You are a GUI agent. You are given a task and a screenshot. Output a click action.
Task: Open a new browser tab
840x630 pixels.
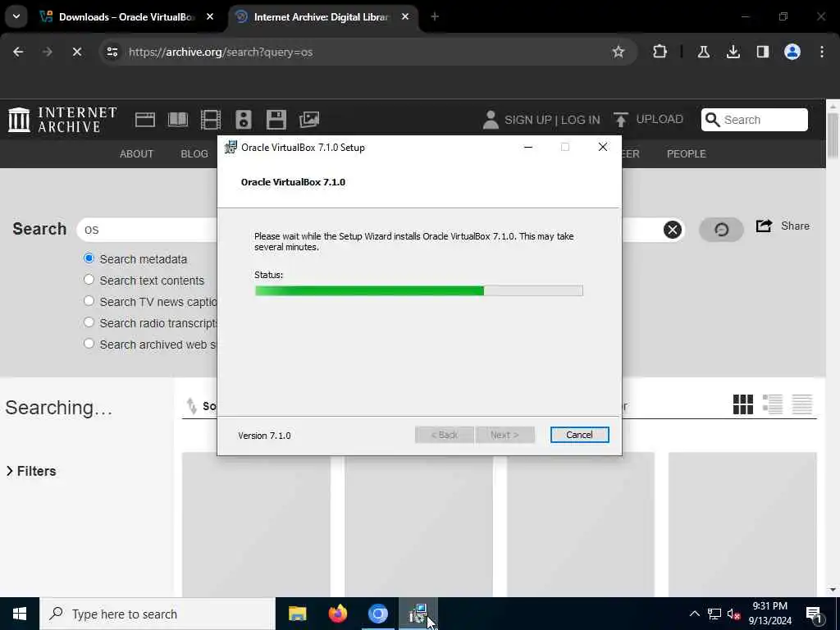pyautogui.click(x=435, y=17)
